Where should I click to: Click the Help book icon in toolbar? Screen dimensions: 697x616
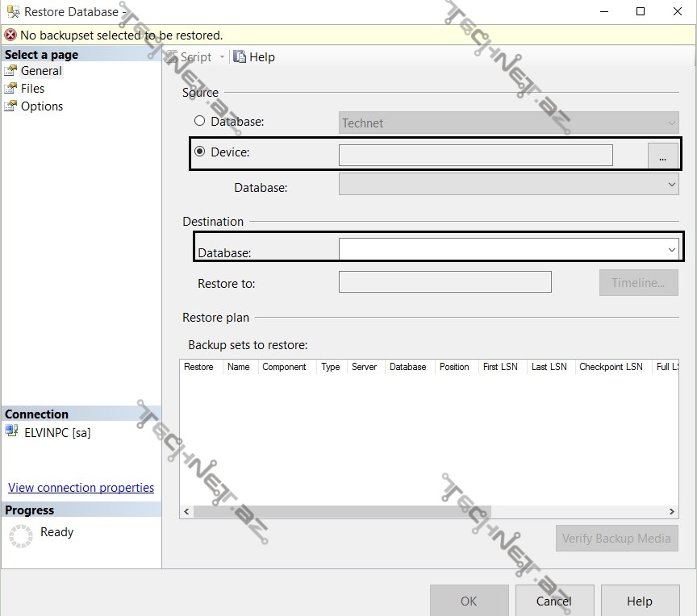coord(240,56)
